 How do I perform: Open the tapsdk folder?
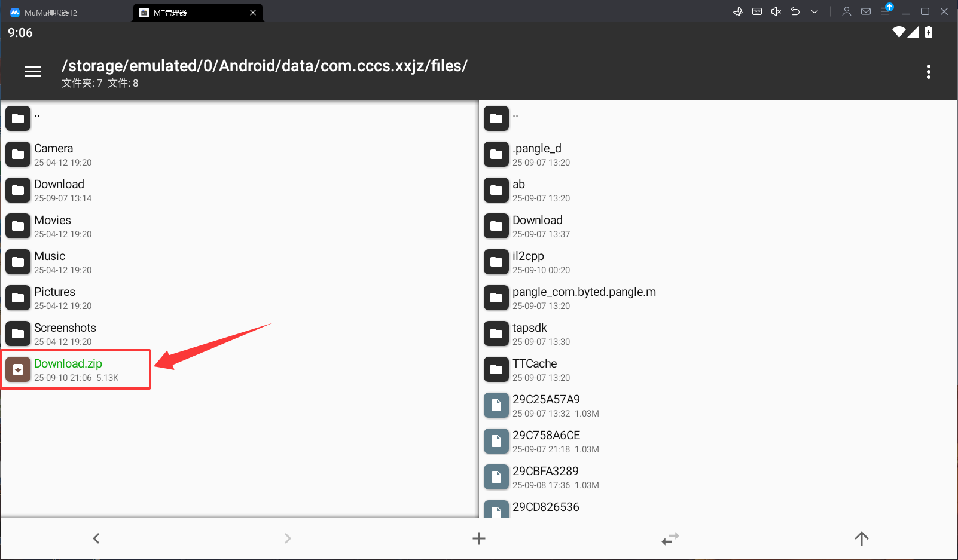[x=719, y=333]
